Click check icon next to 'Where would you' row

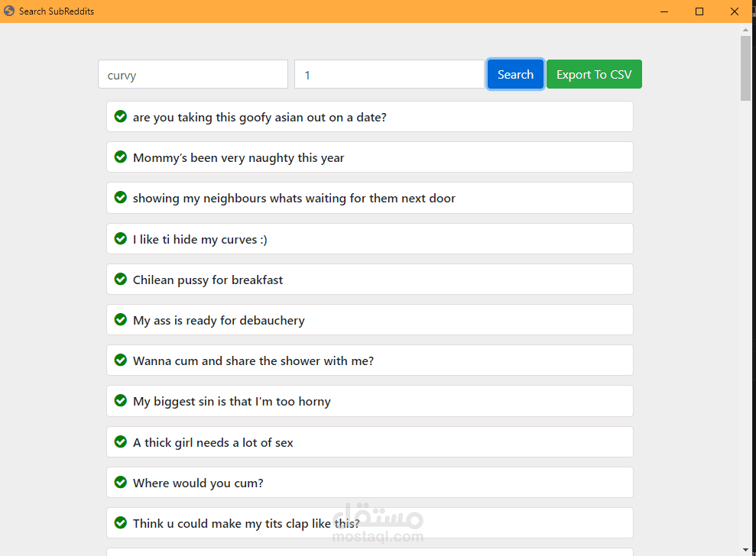click(x=121, y=482)
